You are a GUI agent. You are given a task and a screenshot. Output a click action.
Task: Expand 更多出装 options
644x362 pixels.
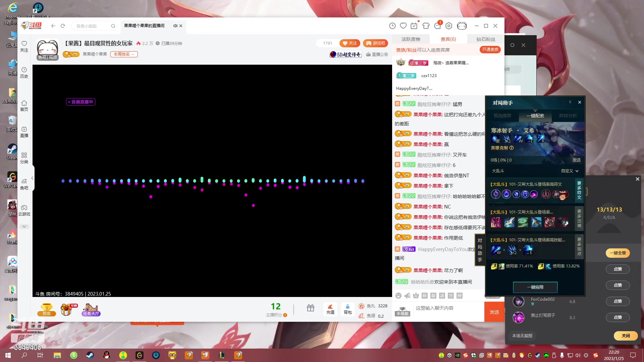pos(579,218)
